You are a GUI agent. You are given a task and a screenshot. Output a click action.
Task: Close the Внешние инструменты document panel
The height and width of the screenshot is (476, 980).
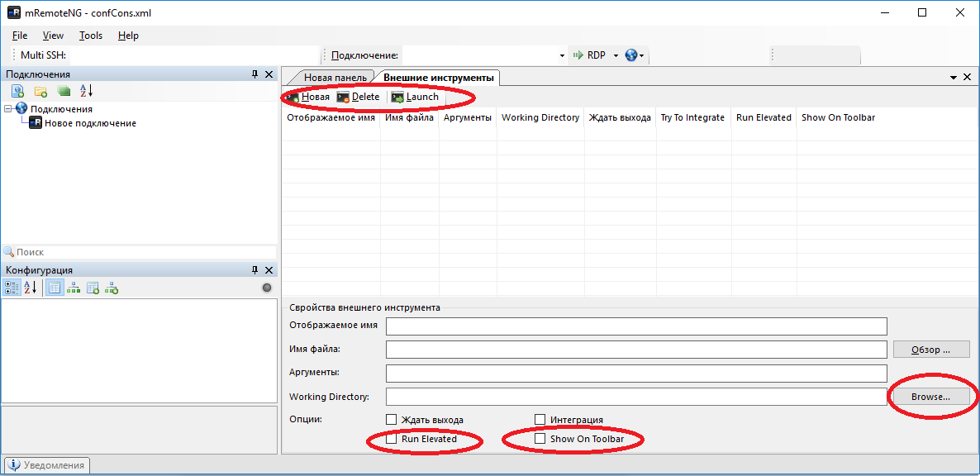[x=967, y=78]
